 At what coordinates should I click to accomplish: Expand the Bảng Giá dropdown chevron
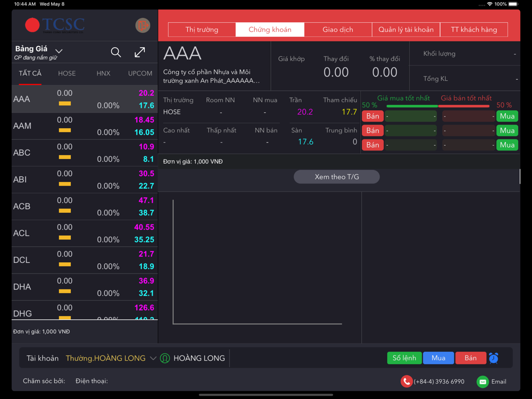coord(59,51)
